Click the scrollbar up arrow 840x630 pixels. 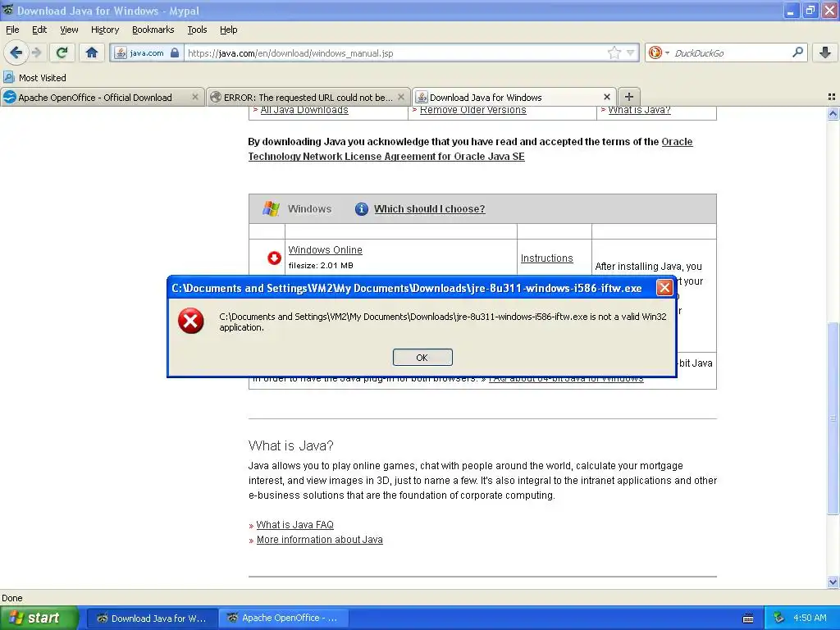click(833, 113)
